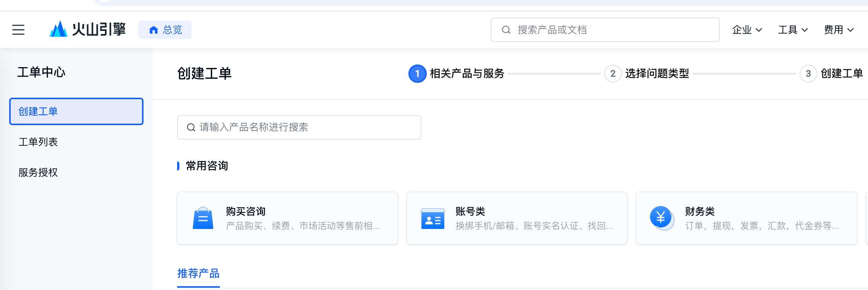This screenshot has height=290, width=868.
Task: Click the home icon in 总览 button
Action: click(153, 30)
